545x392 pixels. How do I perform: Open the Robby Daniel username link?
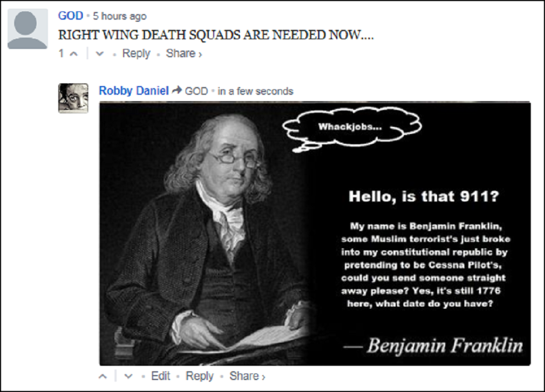pyautogui.click(x=134, y=90)
